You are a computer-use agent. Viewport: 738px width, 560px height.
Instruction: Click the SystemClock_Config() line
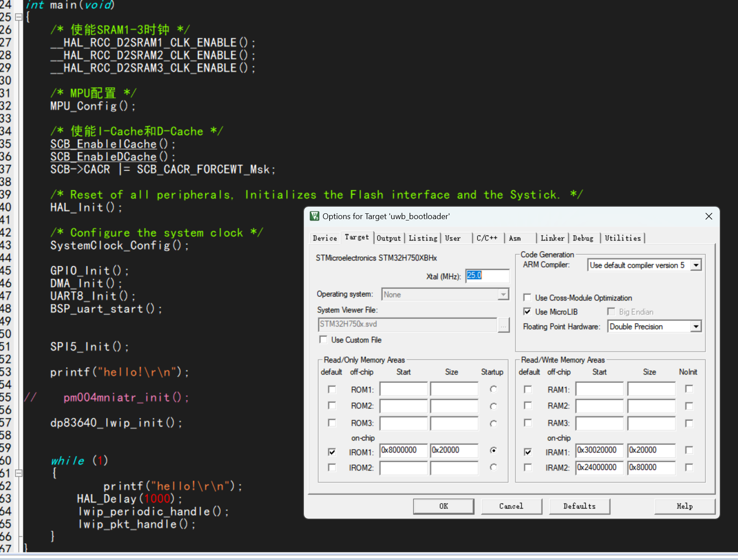120,245
